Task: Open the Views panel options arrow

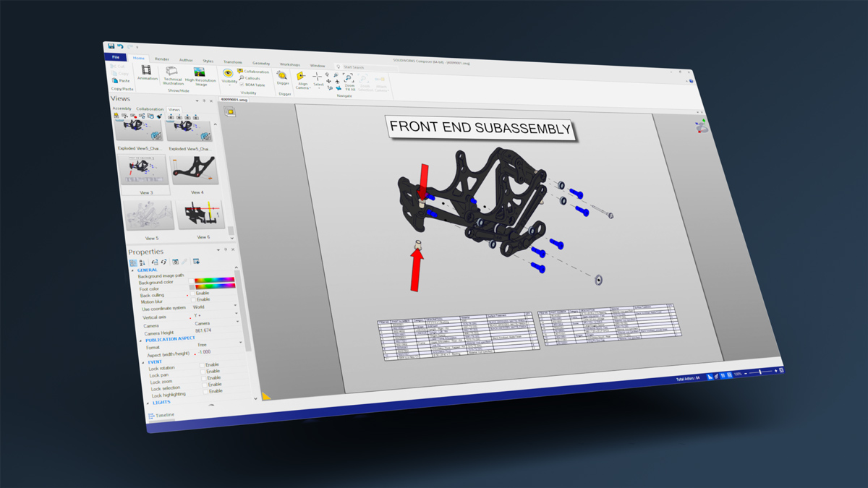Action: pyautogui.click(x=197, y=100)
